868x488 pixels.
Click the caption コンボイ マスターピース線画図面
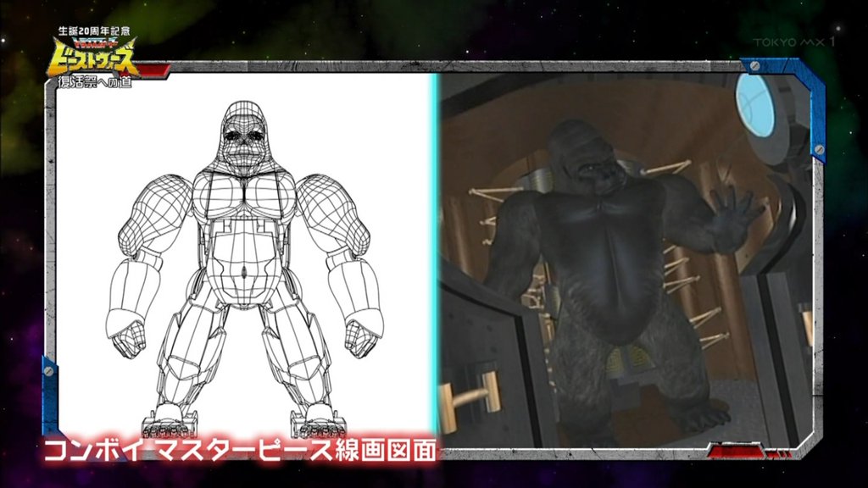click(240, 451)
